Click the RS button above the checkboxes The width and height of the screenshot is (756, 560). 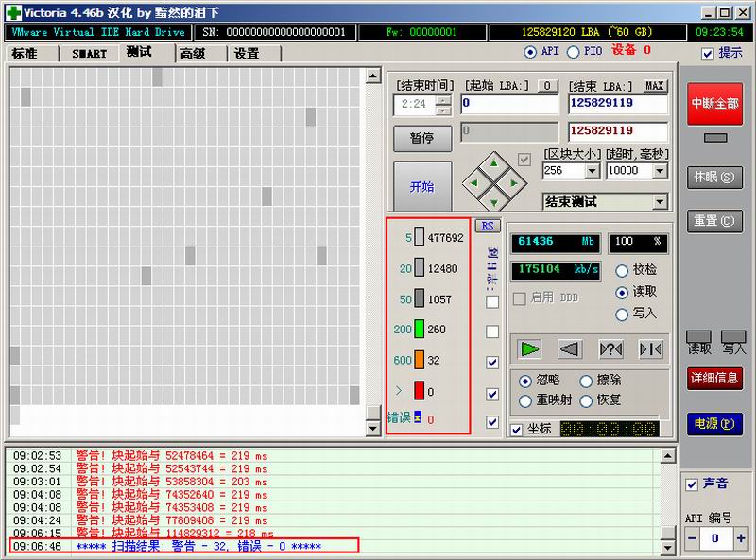point(487,226)
